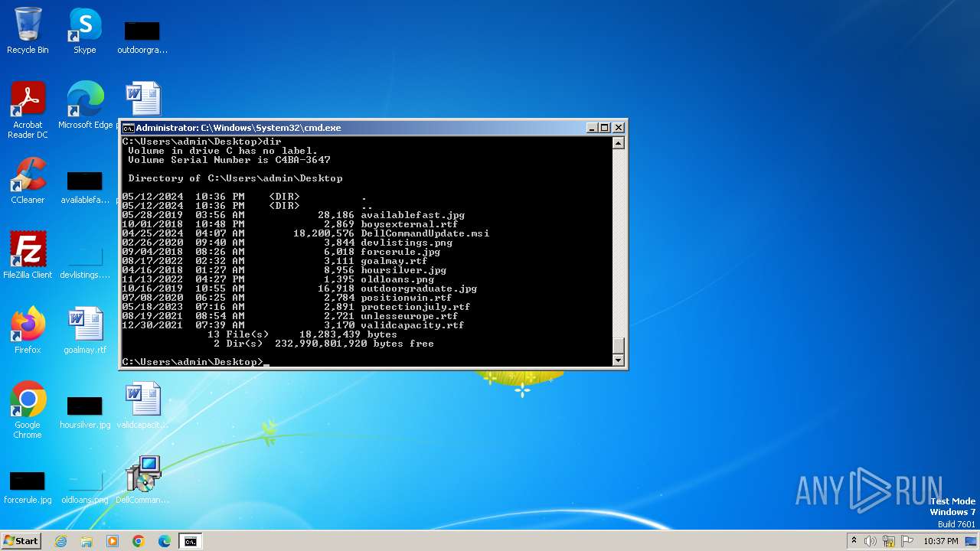Launch FileZilla Client shortcut

click(x=28, y=256)
